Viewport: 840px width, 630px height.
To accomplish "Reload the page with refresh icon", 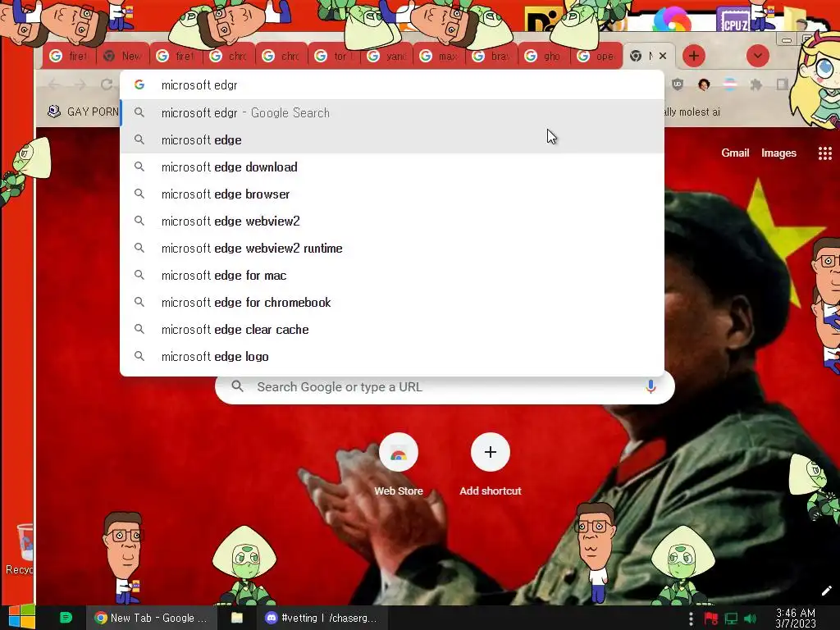I will (x=107, y=84).
